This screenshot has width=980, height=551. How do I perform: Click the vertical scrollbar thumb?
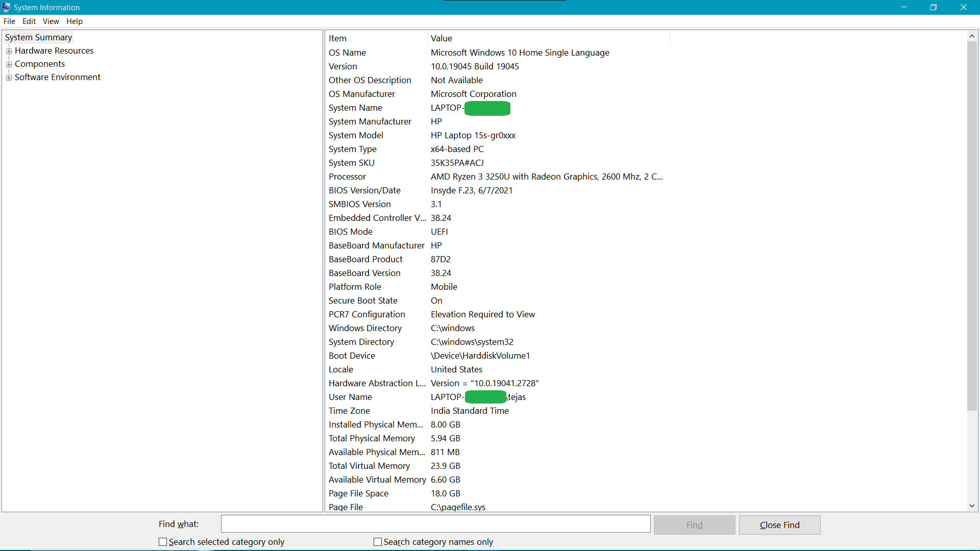[972, 226]
